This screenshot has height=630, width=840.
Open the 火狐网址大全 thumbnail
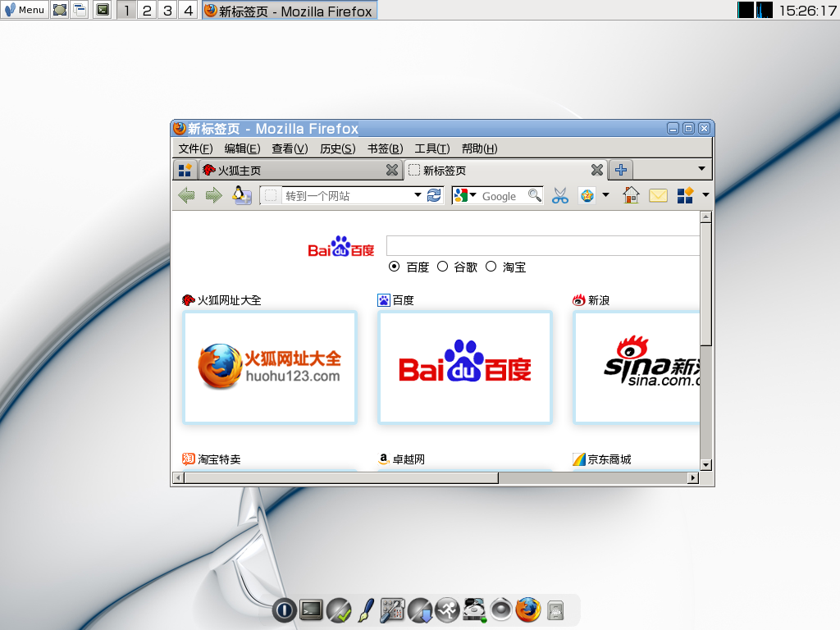click(270, 367)
